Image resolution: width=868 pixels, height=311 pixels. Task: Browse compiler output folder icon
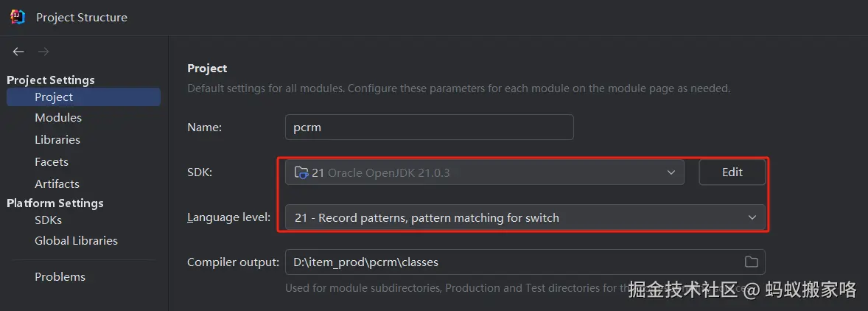(751, 262)
